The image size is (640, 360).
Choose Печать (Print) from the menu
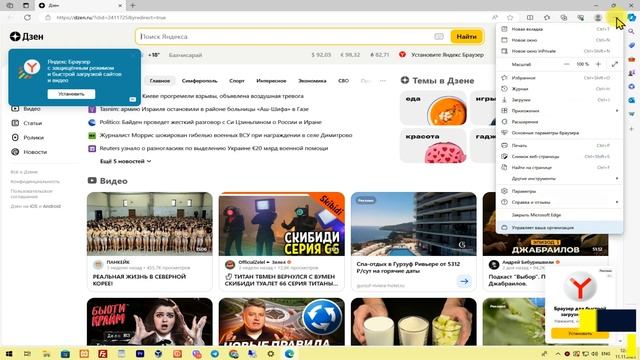pyautogui.click(x=559, y=145)
